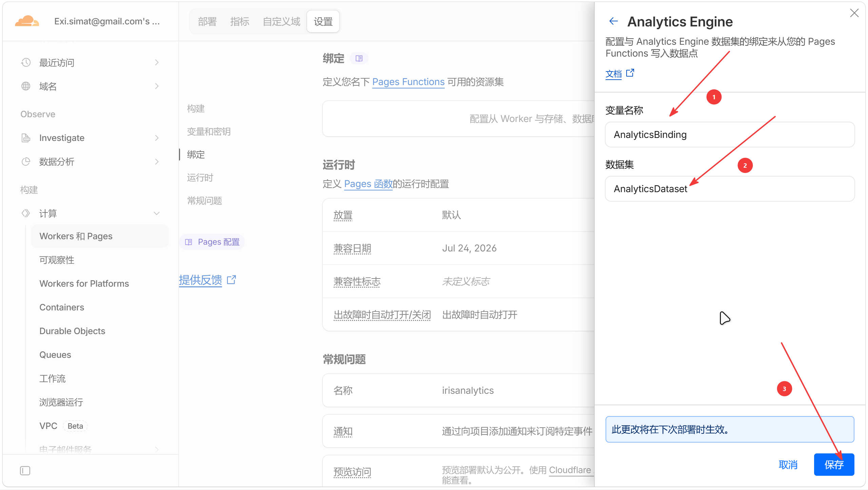
Task: Click the 通知 row label
Action: 343,431
